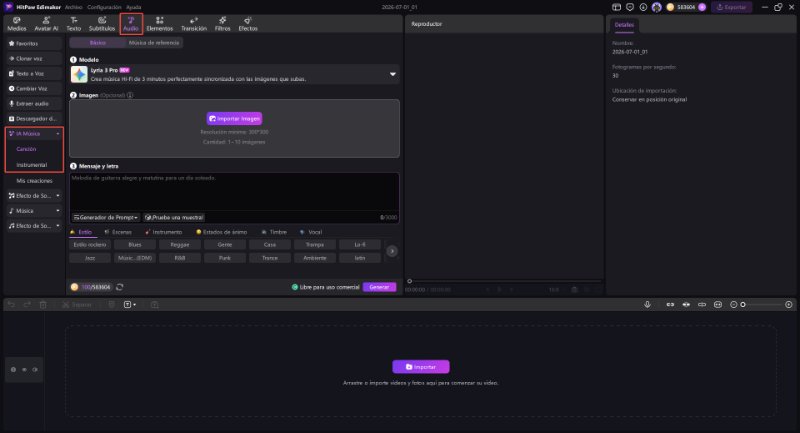
Task: Select the Timbre tag tab
Action: [x=274, y=232]
